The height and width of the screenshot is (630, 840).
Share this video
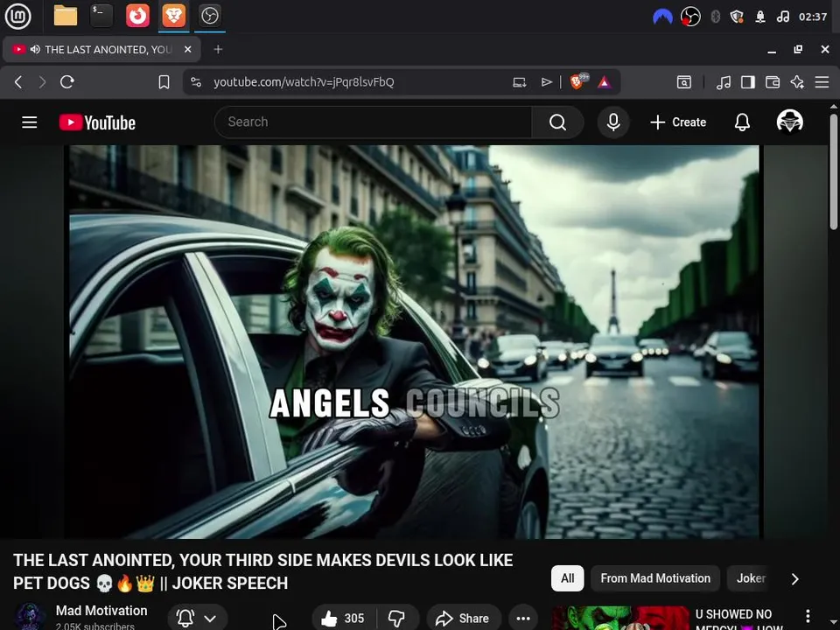click(464, 619)
